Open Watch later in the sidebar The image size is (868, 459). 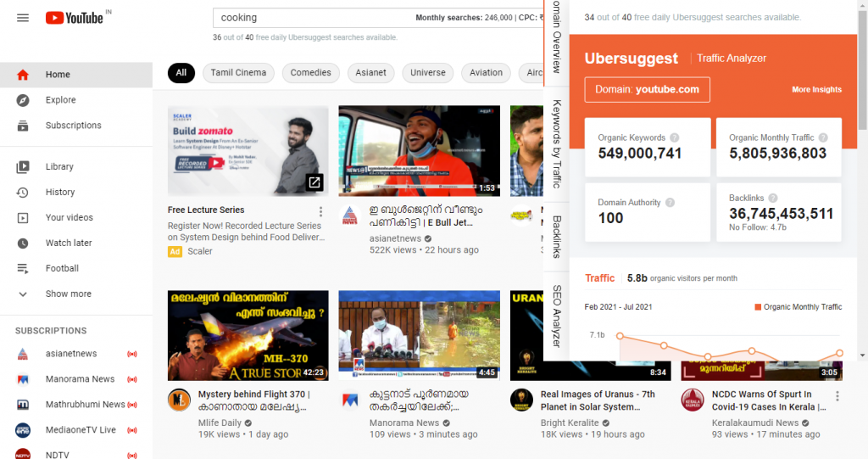pos(76,243)
